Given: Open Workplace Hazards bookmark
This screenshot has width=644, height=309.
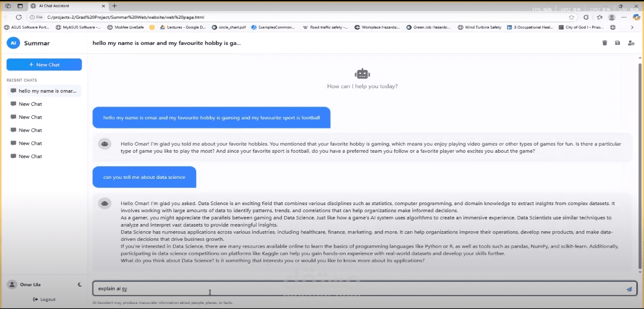Looking at the screenshot, I should pos(377,27).
